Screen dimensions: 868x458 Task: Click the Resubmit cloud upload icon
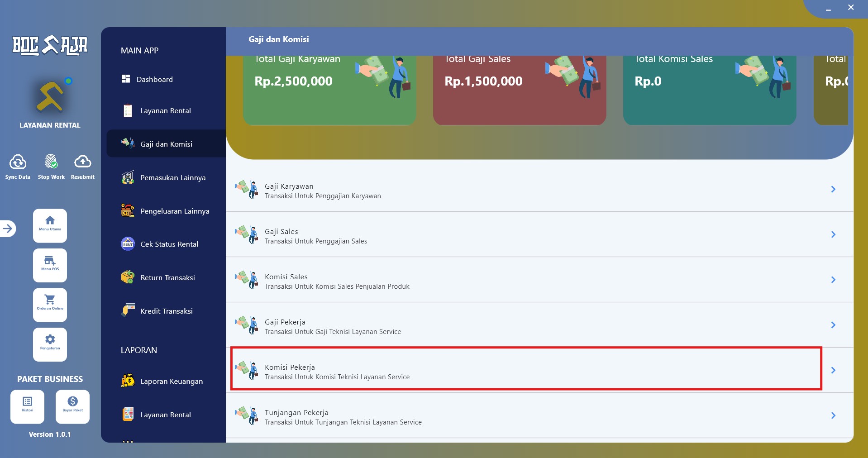[x=82, y=162]
